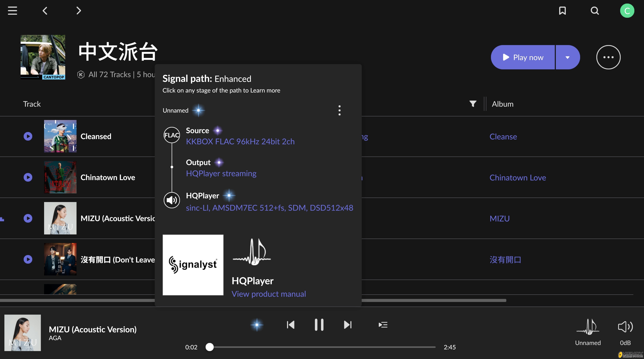Open the playlist three-dot more menu
The height and width of the screenshot is (359, 644).
pos(608,57)
